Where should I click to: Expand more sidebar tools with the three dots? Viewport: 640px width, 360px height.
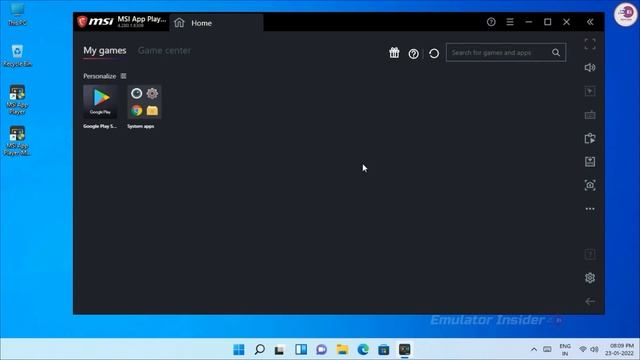click(x=590, y=209)
